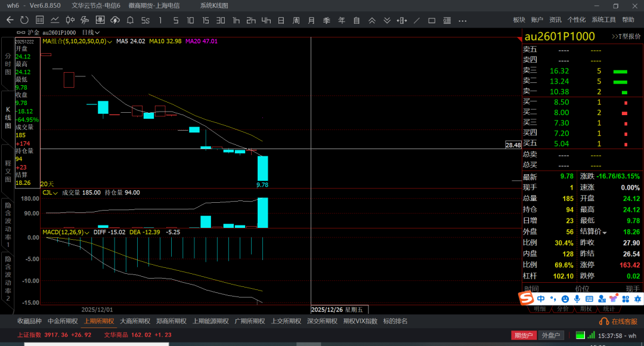Open the Sogou skin shirt icon

tap(614, 299)
